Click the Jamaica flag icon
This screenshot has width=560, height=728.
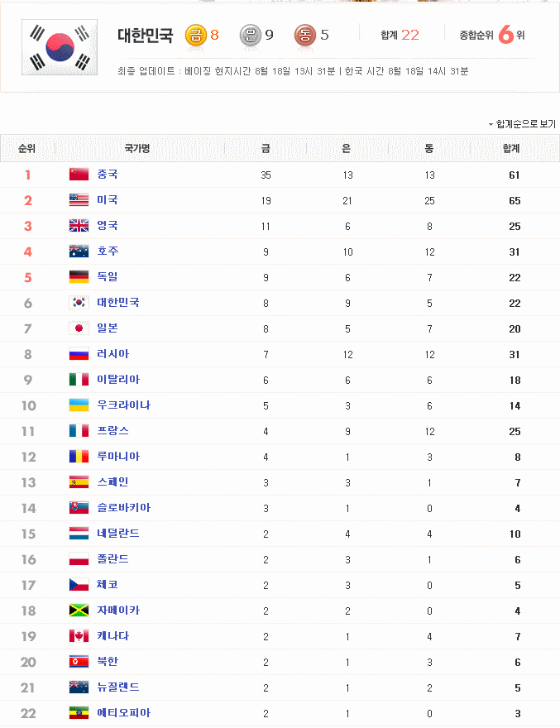(x=79, y=610)
